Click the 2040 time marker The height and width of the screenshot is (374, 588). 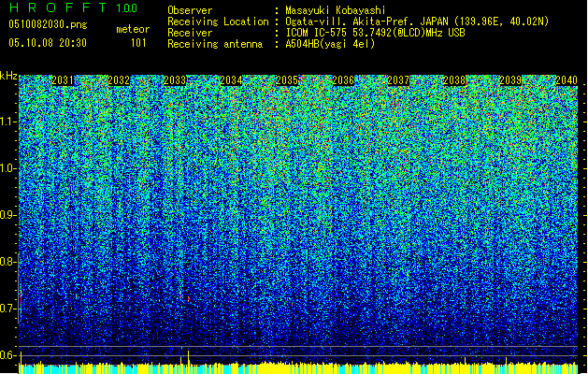click(566, 81)
